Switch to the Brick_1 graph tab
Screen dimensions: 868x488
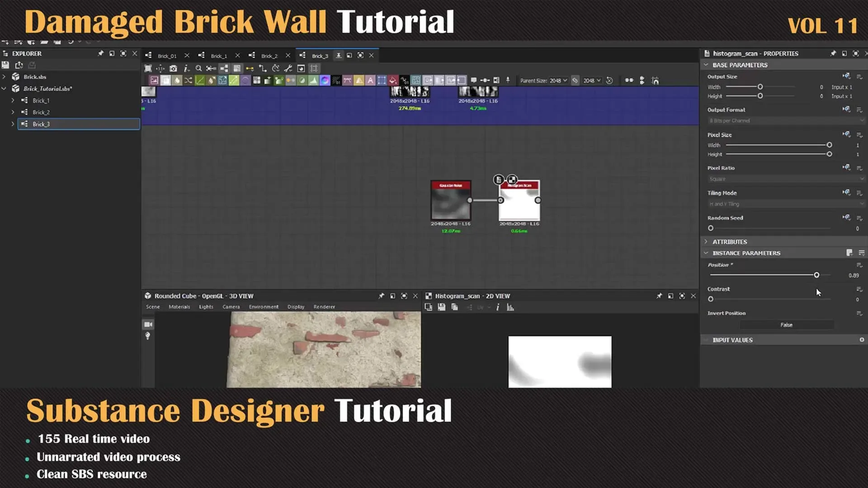point(218,55)
